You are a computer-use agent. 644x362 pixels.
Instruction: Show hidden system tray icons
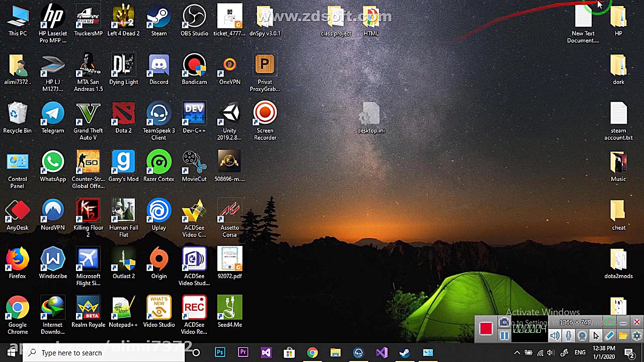point(517,353)
